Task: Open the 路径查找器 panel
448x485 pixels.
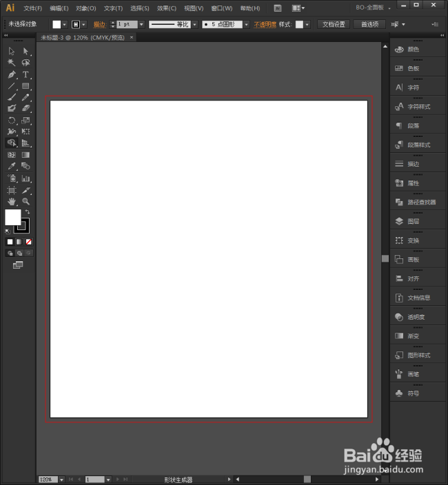Action: click(x=418, y=202)
